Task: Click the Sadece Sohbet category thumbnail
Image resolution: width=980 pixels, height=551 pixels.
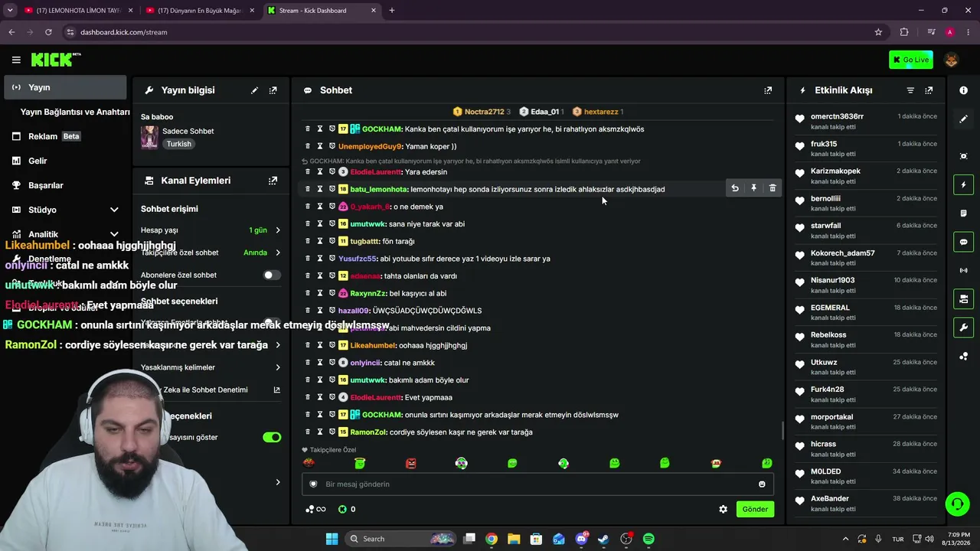Action: 149,137
